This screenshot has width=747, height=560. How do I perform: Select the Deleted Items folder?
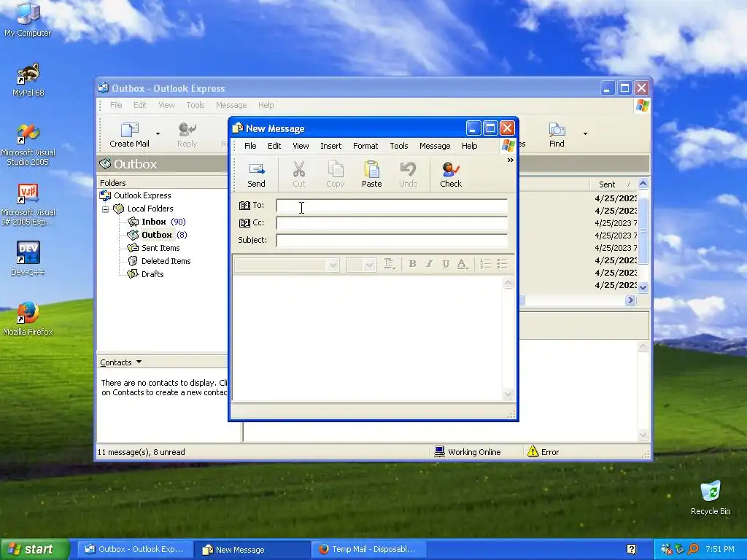coord(166,261)
